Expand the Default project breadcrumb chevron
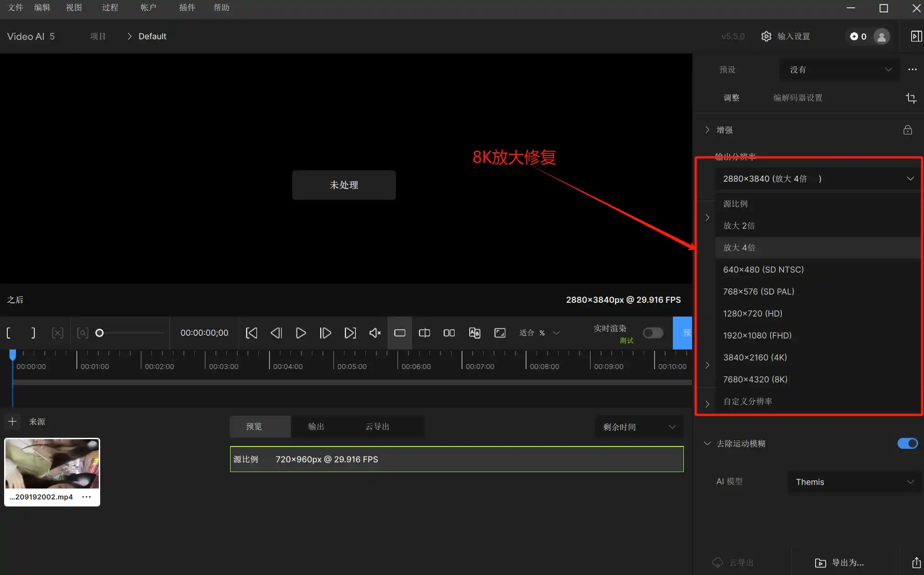The height and width of the screenshot is (575, 924). (x=129, y=36)
